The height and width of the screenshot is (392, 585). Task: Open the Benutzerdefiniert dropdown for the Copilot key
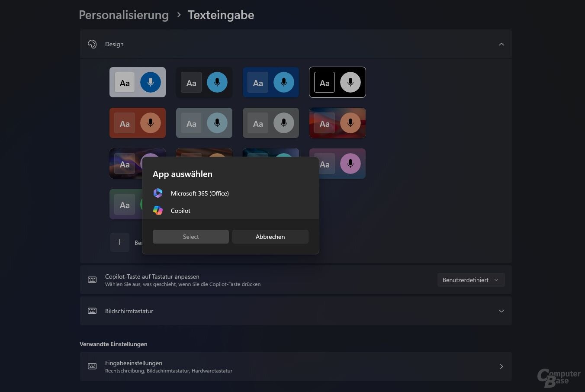coord(471,280)
